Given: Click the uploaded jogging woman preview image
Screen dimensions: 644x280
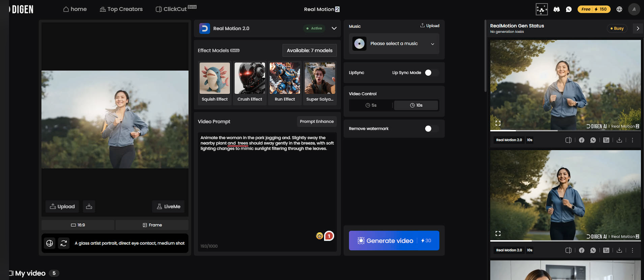Looking at the screenshot, I should click(115, 119).
